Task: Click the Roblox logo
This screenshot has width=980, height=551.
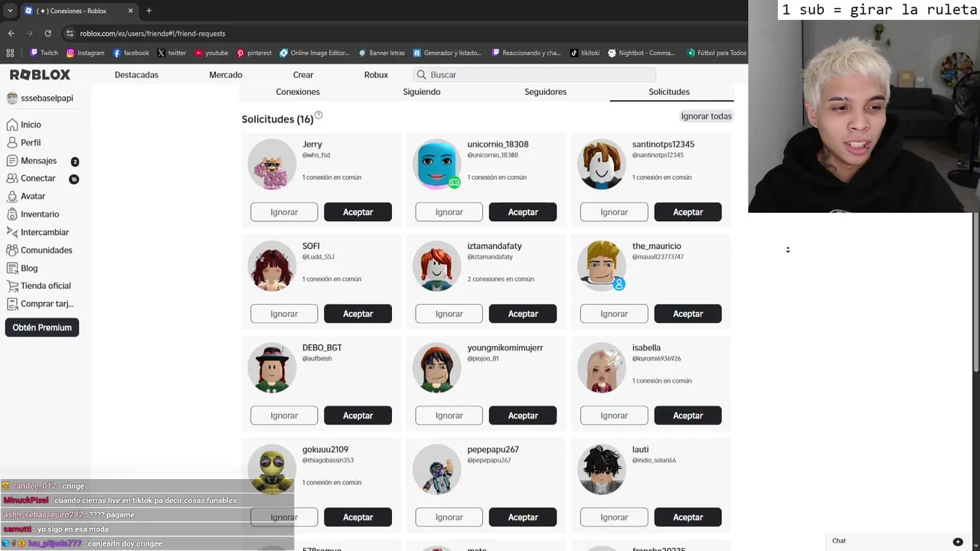Action: click(x=40, y=74)
